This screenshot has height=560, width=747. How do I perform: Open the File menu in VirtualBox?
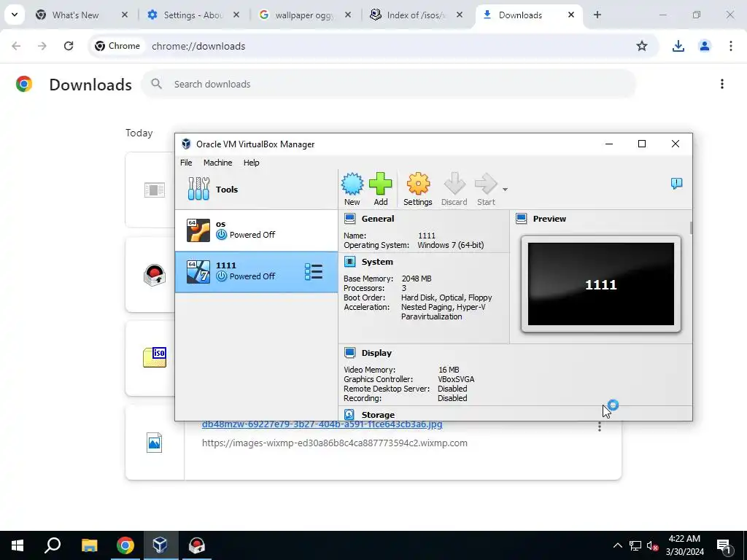(186, 163)
